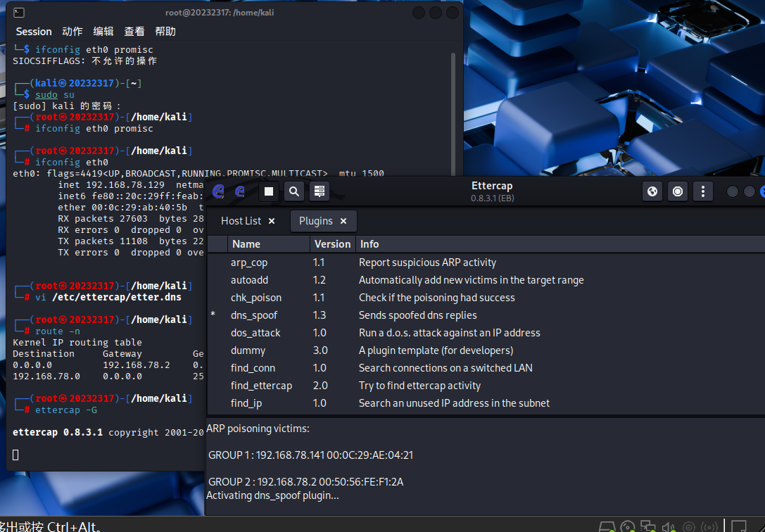
Task: Open the MITM globe menu in Ettercap
Action: (x=652, y=191)
